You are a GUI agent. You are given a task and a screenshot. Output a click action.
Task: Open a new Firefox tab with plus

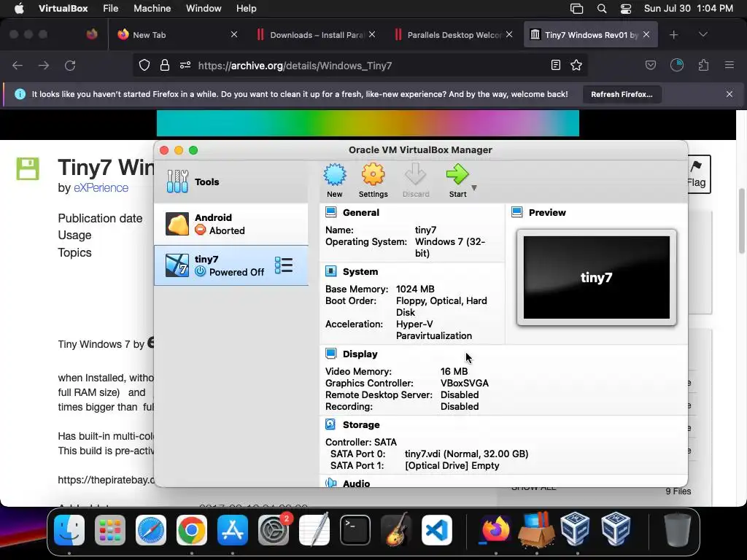tap(673, 35)
